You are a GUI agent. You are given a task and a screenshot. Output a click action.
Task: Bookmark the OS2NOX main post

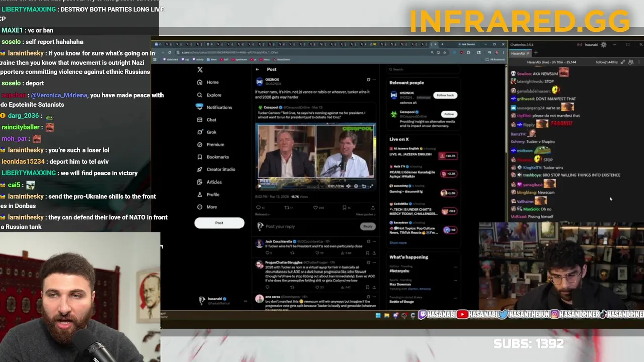345,207
